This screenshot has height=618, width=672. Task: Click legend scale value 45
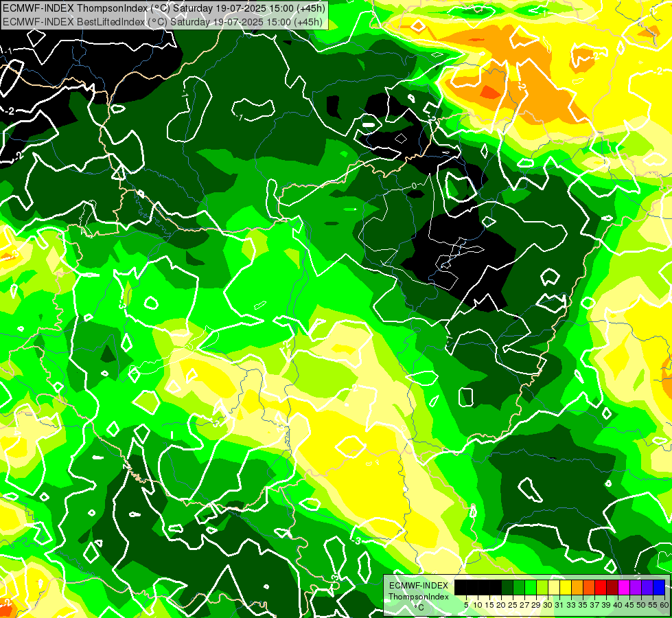point(630,605)
